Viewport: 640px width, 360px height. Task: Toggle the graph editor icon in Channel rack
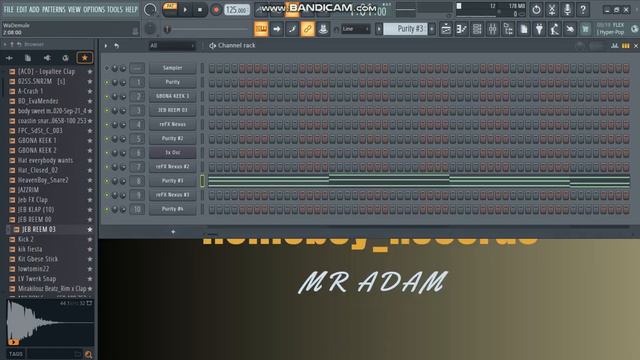615,46
